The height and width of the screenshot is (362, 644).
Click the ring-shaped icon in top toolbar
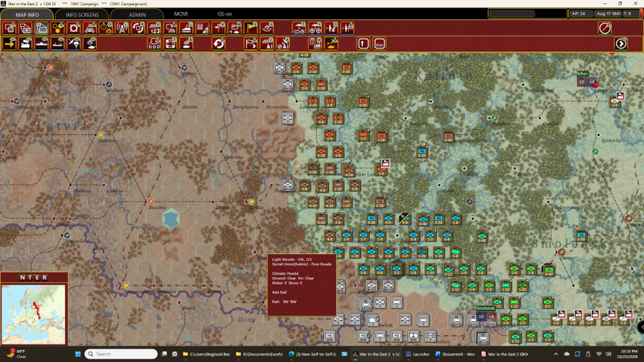[74, 28]
